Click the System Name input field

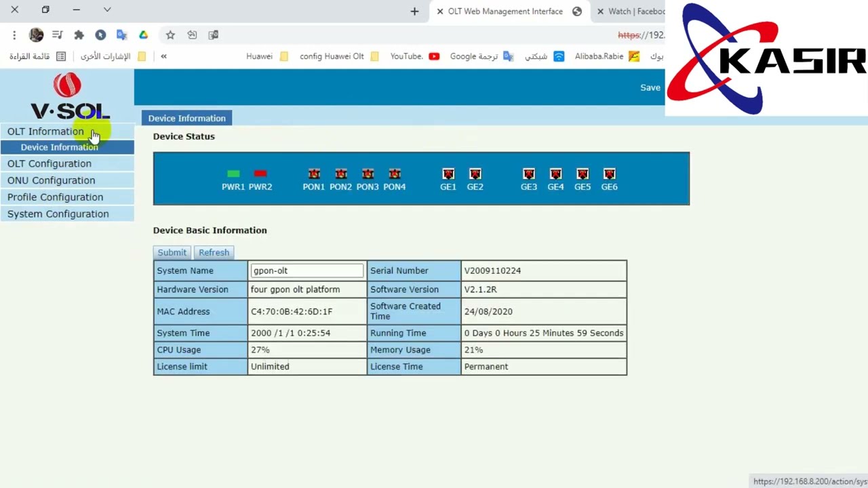coord(307,270)
